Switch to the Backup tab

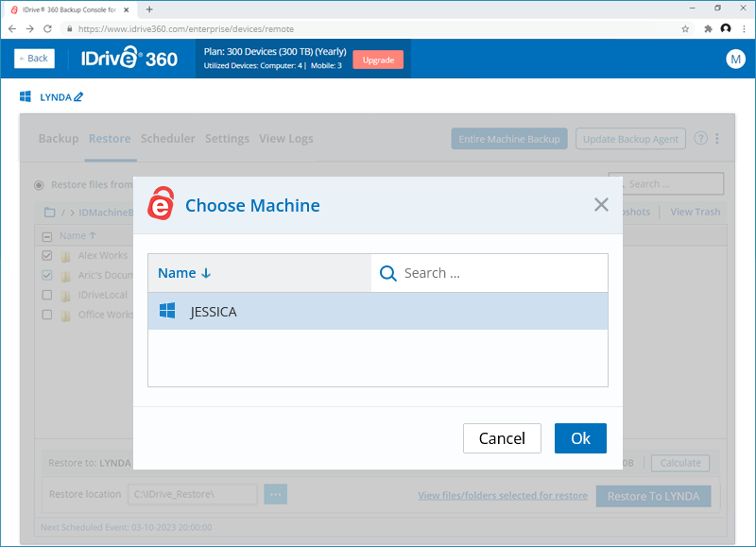59,139
